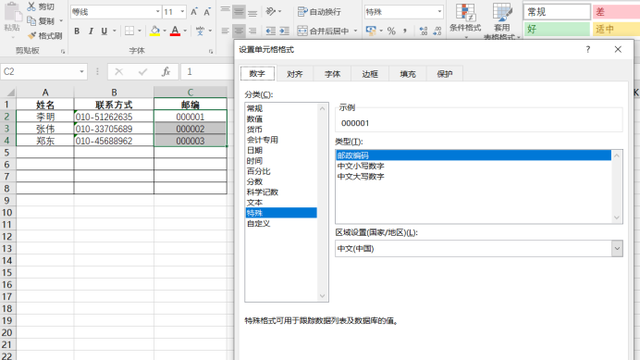The width and height of the screenshot is (640, 360).
Task: Toggle Underline formatting
Action: [104, 31]
